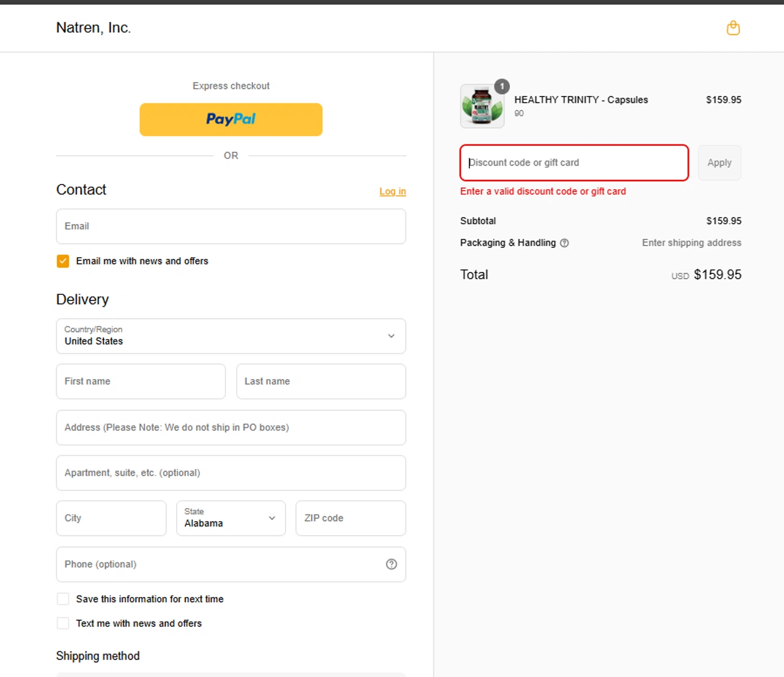Click the Packaging & Handling help icon

(564, 243)
